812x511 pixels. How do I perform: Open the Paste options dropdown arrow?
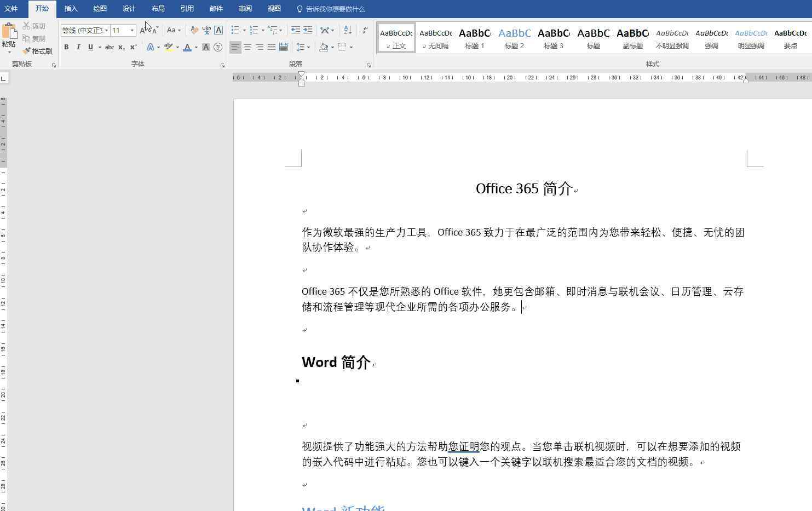pos(9,52)
